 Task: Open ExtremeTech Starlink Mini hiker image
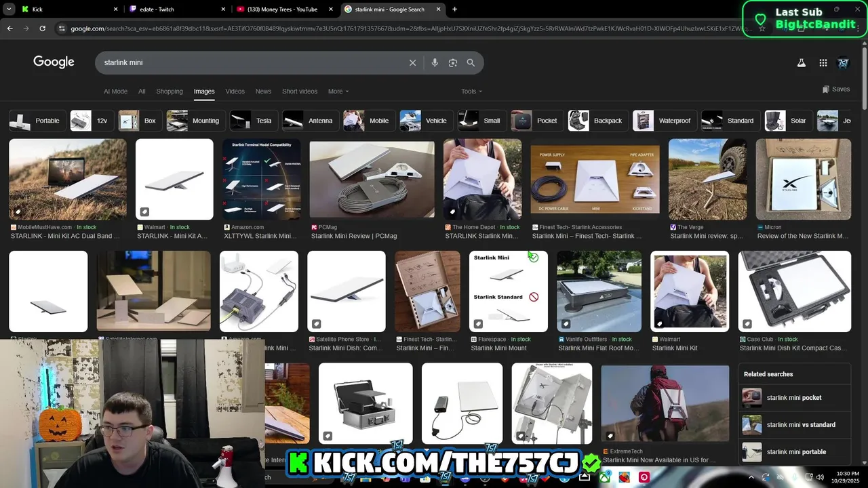(665, 403)
